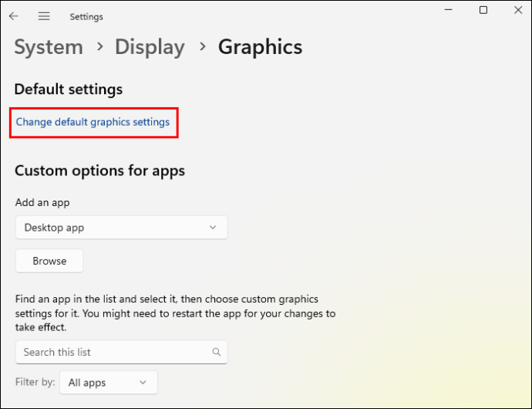Expand the Desktop app dropdown
The image size is (532, 409).
[122, 227]
